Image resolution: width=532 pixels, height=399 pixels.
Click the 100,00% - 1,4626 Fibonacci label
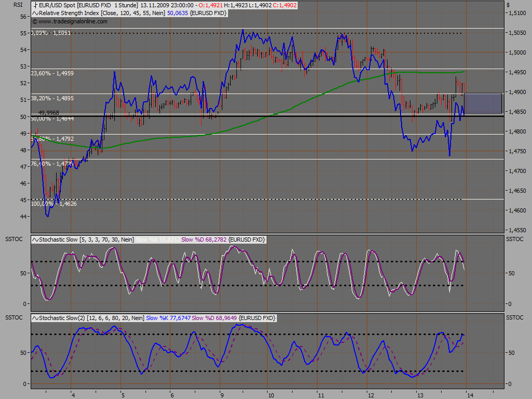(54, 204)
